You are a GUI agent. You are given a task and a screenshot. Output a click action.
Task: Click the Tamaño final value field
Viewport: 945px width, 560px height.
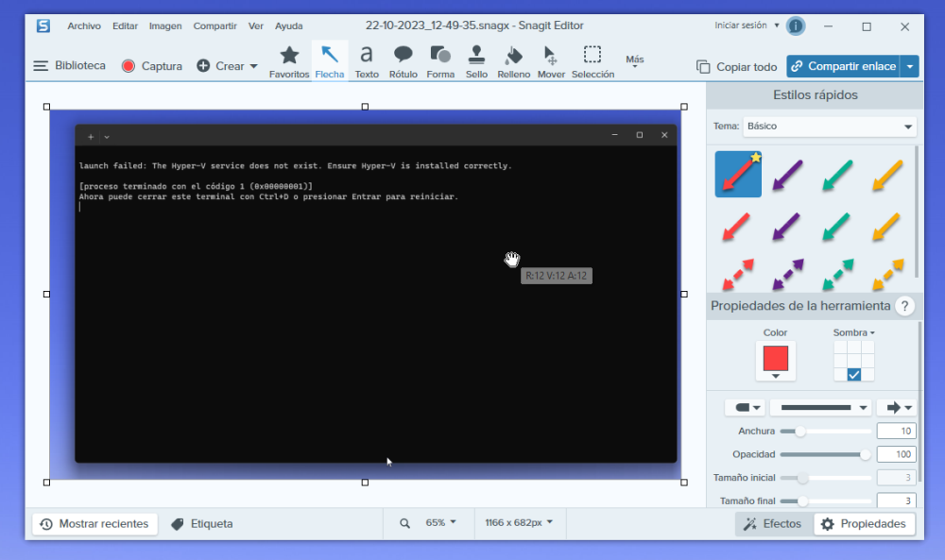coord(897,501)
